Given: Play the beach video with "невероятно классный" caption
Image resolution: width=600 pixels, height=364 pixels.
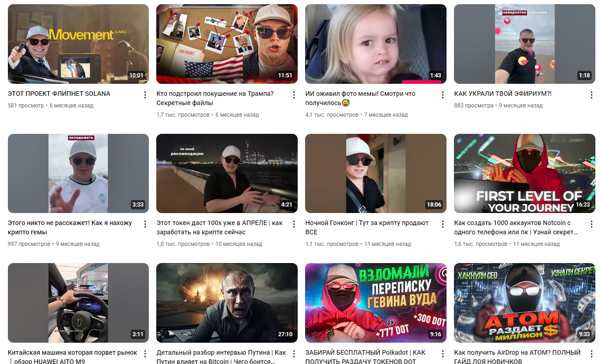Looking at the screenshot, I should point(524,44).
